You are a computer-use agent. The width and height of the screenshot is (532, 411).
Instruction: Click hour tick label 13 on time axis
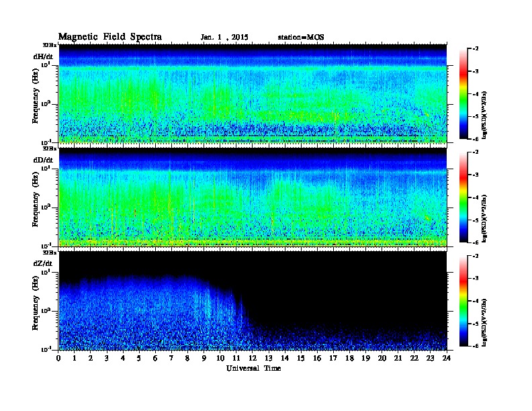click(x=269, y=359)
